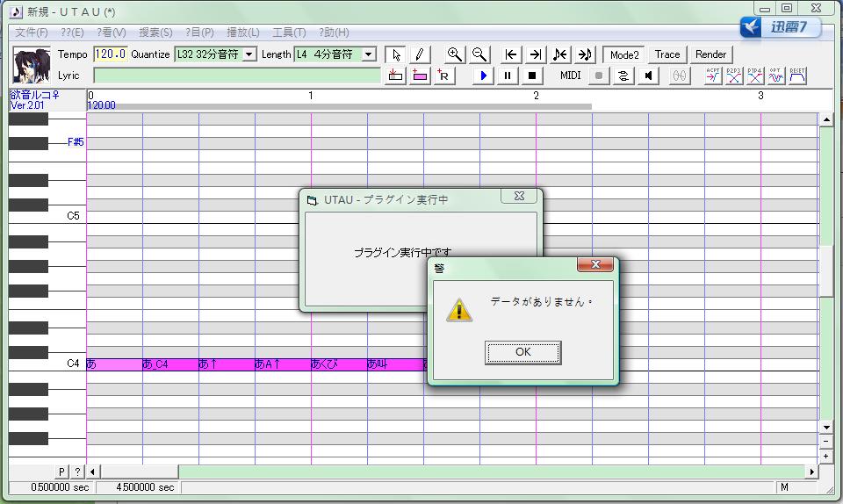Click OK in the warning dialog

(x=523, y=352)
